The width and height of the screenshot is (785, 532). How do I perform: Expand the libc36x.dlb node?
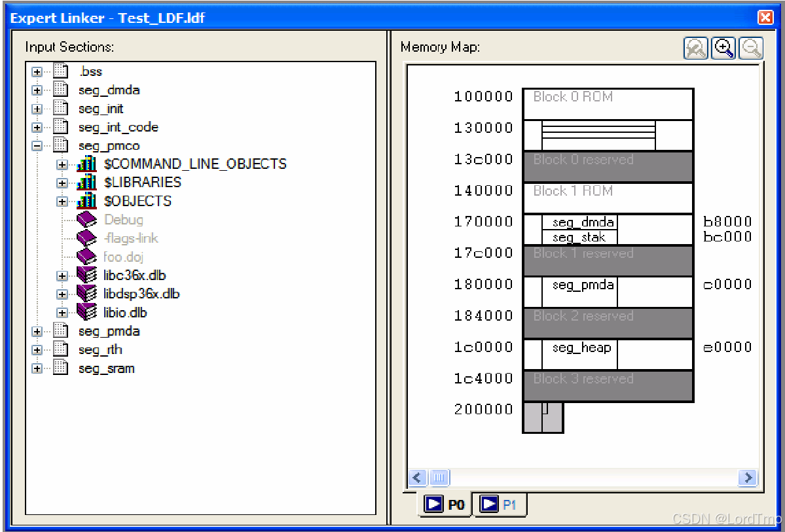62,275
